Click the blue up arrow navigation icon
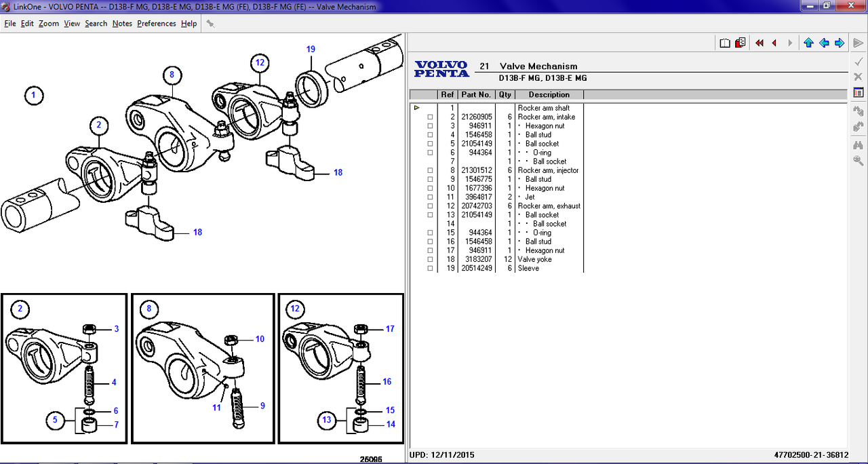 coord(808,43)
